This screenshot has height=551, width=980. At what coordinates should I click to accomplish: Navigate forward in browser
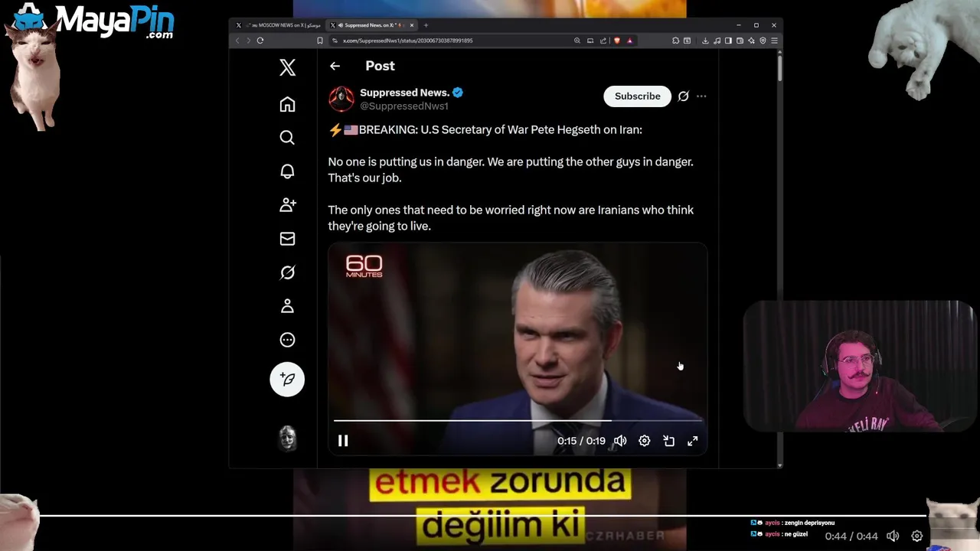pyautogui.click(x=248, y=41)
